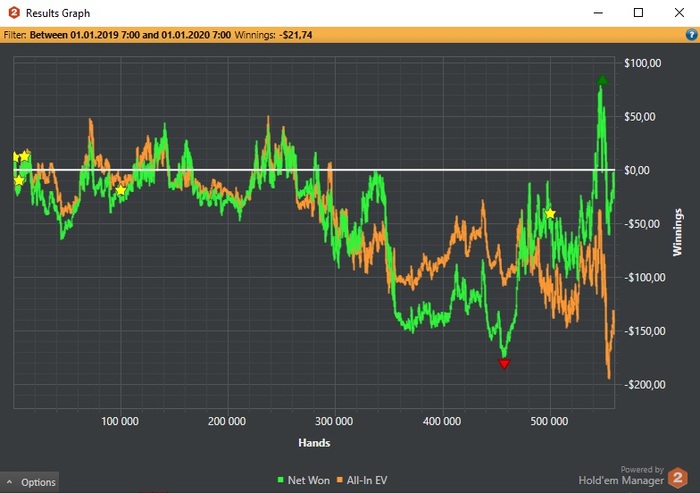Click the -$50,00 axis label
Image resolution: width=700 pixels, height=493 pixels.
(x=642, y=224)
